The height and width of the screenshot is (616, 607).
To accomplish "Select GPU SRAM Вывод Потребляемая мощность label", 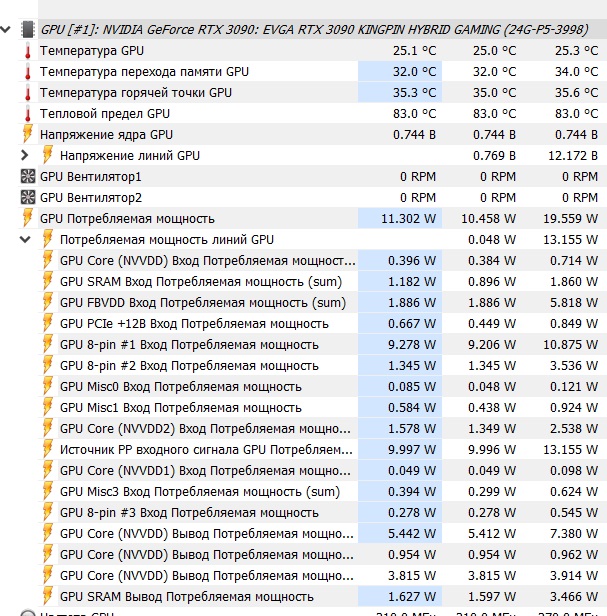I will pyautogui.click(x=187, y=597).
